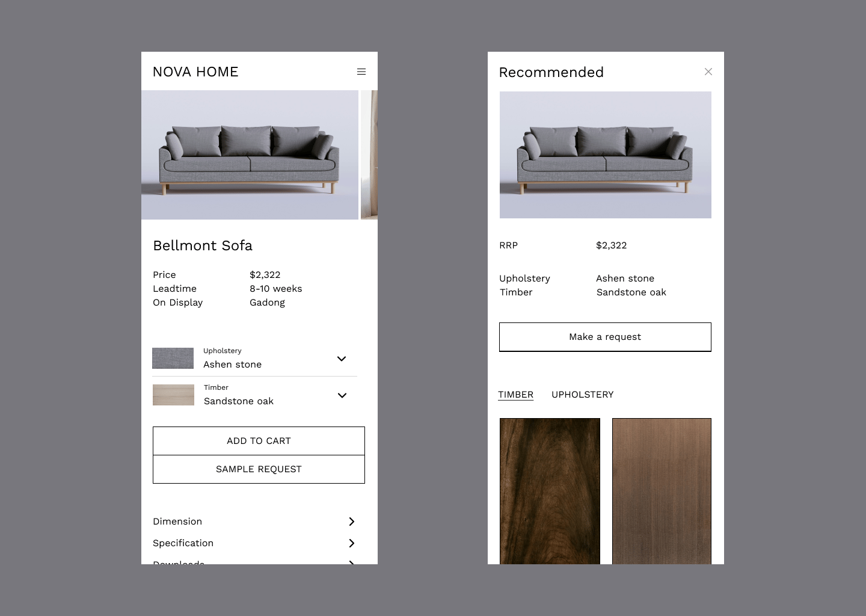Screen dimensions: 866x616
Task: Click the Dimension label
Action: pos(177,522)
